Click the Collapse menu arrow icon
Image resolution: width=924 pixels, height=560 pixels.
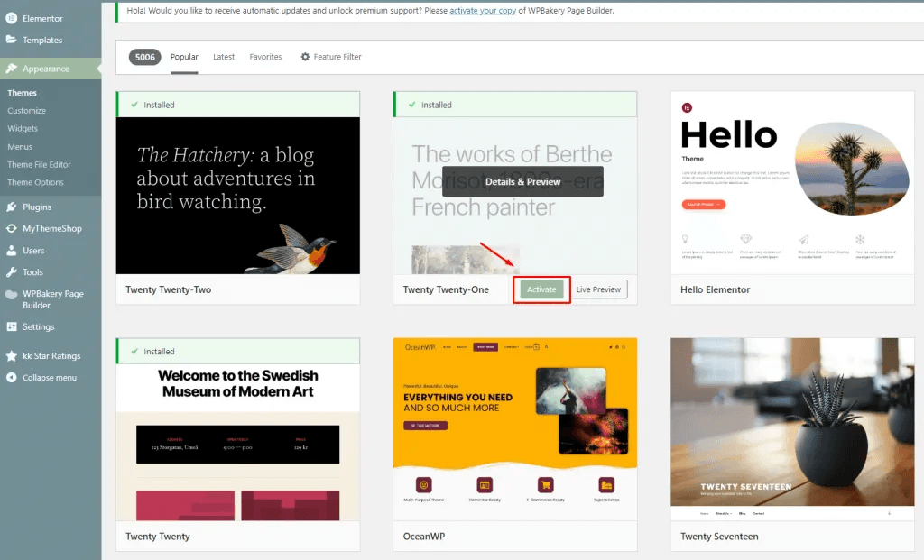pyautogui.click(x=11, y=378)
